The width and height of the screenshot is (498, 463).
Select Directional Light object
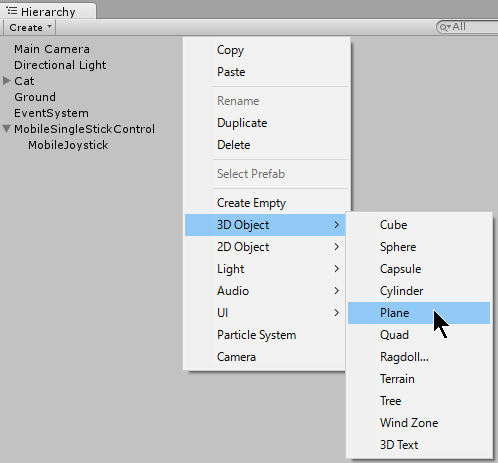(x=60, y=65)
